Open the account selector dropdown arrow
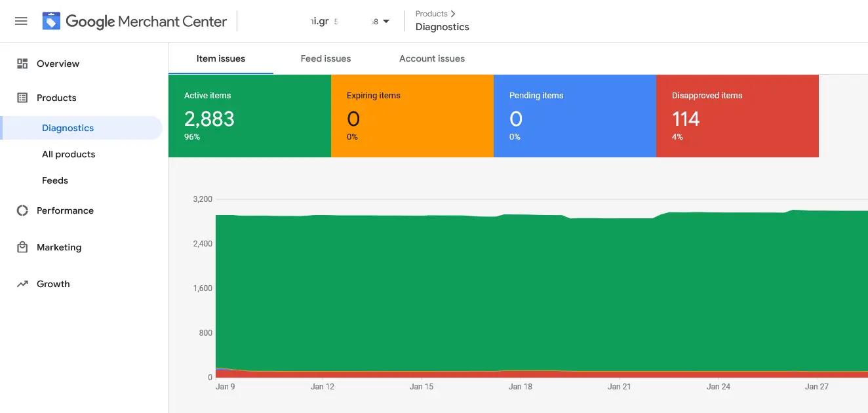Screen dimensions: 868x413 click(386, 22)
